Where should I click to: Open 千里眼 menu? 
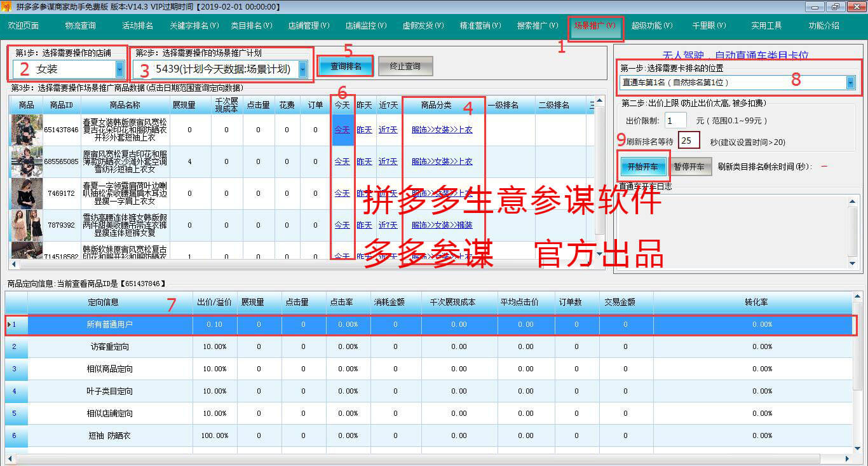[709, 26]
